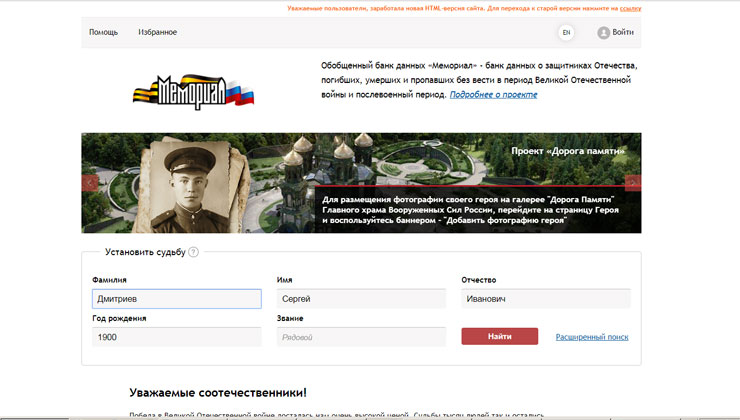
Task: Open the Избранное menu item
Action: pyautogui.click(x=158, y=32)
